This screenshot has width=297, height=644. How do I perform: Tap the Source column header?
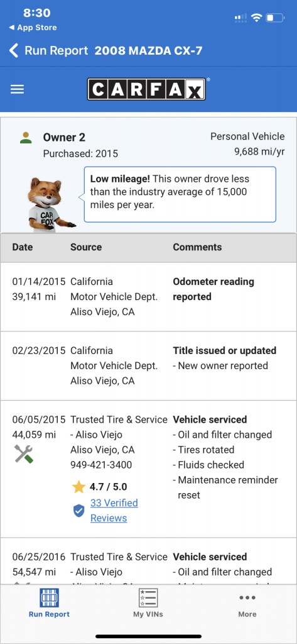[x=86, y=247]
